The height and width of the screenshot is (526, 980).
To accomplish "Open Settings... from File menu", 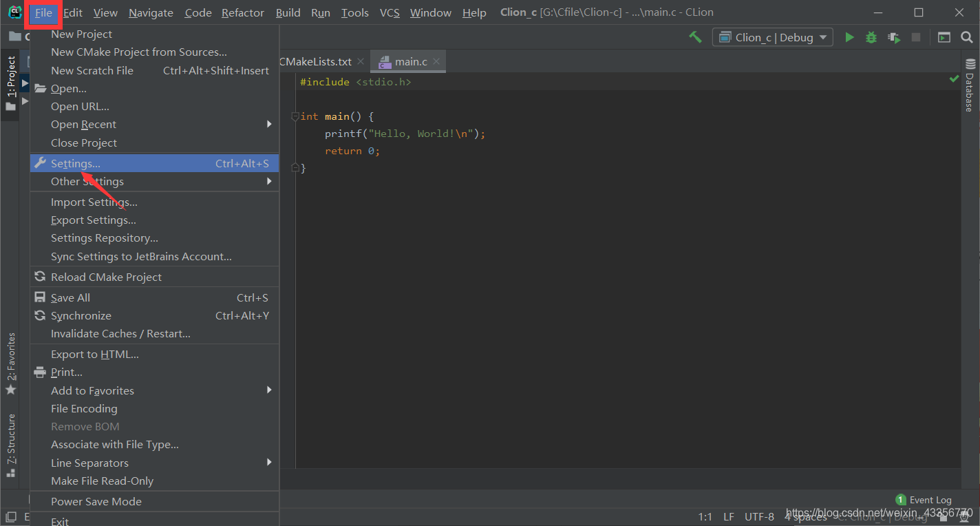I will (155, 164).
